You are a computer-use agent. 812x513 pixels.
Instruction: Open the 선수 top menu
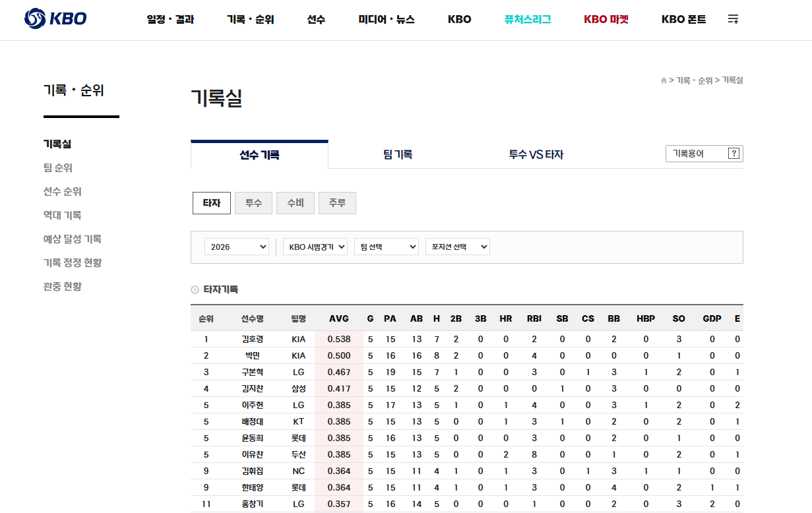[x=316, y=20]
